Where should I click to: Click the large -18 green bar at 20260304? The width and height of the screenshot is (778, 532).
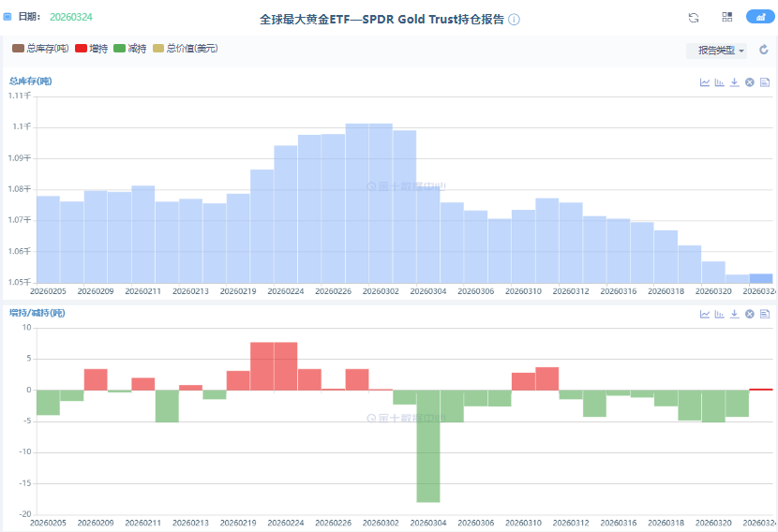coord(428,446)
